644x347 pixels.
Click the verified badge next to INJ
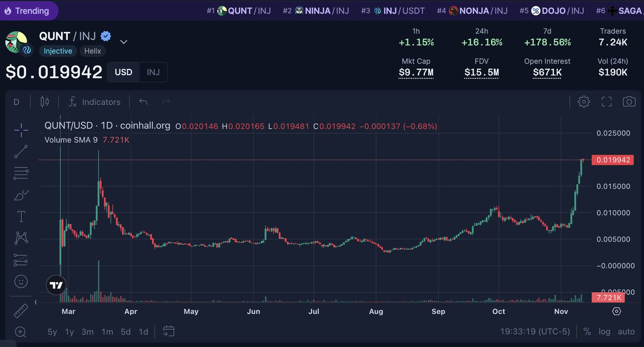106,37
